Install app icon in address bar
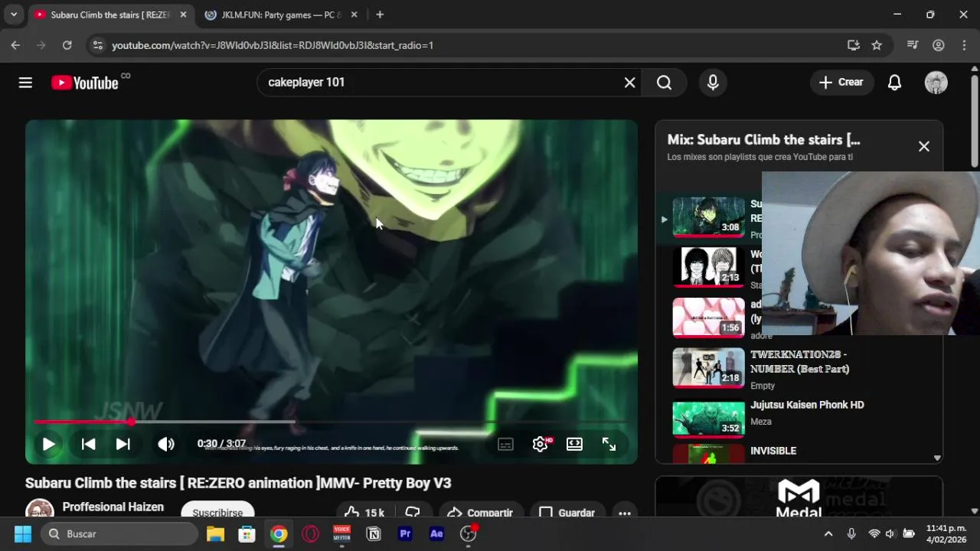The width and height of the screenshot is (980, 551). tap(854, 45)
